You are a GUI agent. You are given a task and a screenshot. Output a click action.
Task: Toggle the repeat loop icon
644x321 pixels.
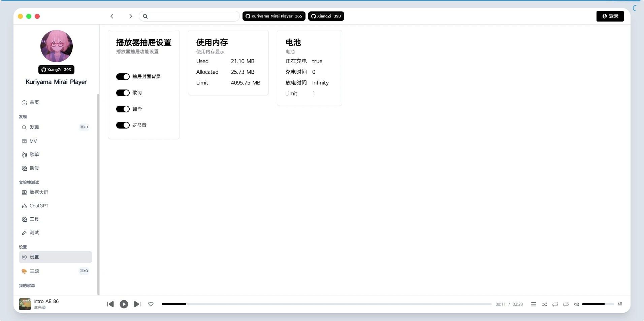coord(555,304)
